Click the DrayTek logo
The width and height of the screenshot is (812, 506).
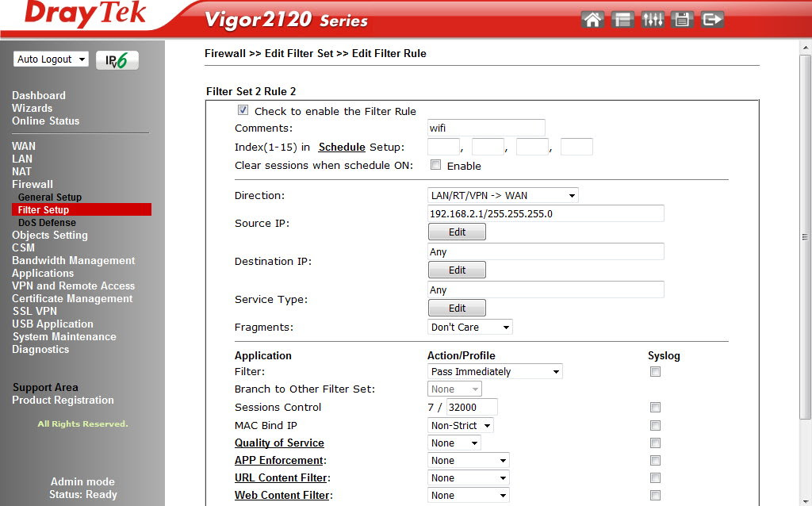pos(86,13)
